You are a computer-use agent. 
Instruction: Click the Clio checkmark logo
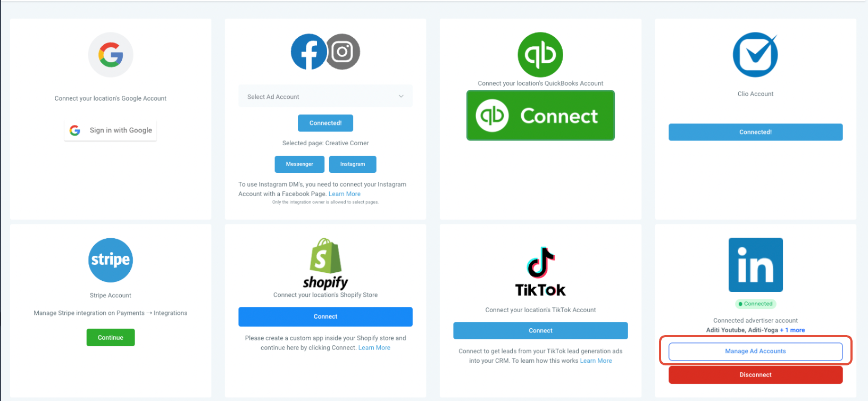coord(755,55)
